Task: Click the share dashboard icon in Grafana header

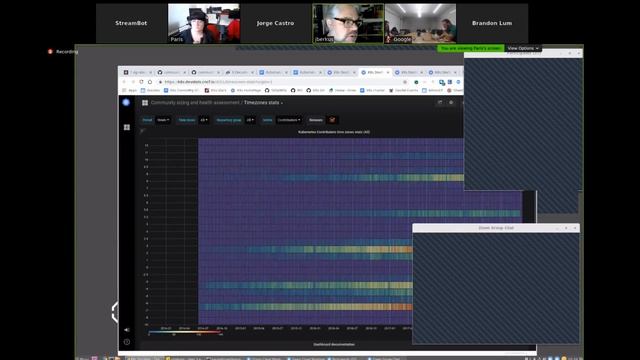Action: (440, 102)
